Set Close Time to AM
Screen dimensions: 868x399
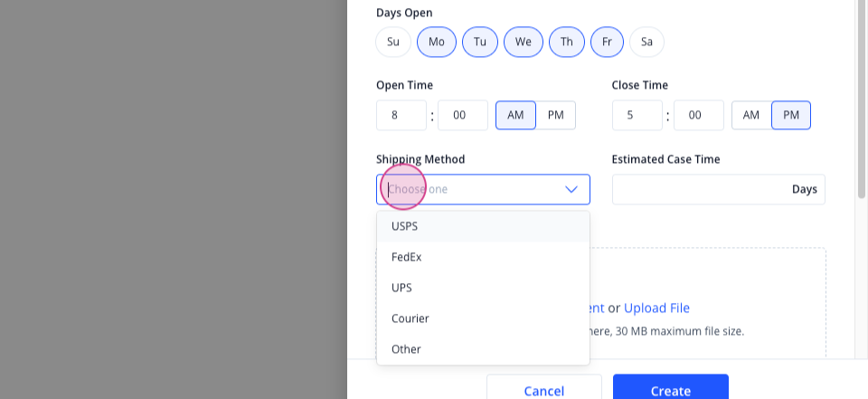[x=751, y=115]
